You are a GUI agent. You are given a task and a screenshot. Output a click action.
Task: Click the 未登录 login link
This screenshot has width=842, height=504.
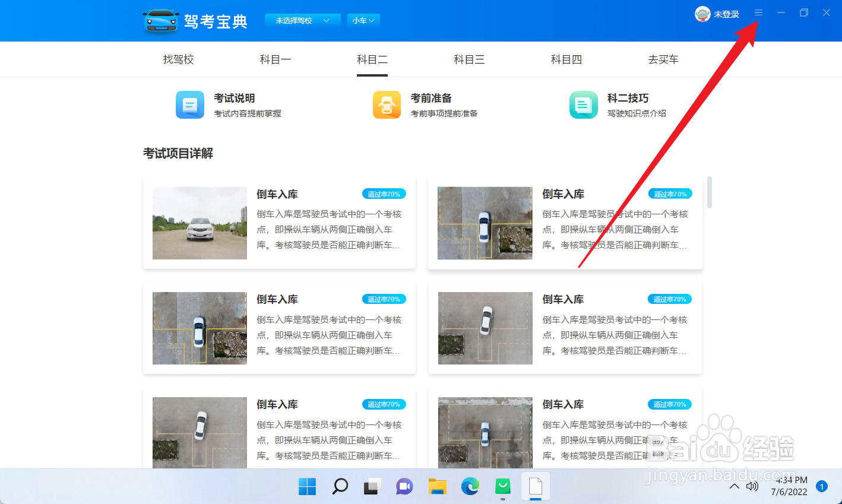coord(726,14)
